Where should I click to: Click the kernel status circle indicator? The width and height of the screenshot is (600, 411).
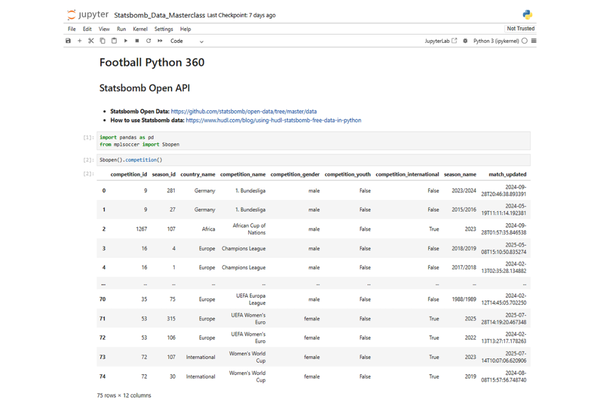pos(524,41)
